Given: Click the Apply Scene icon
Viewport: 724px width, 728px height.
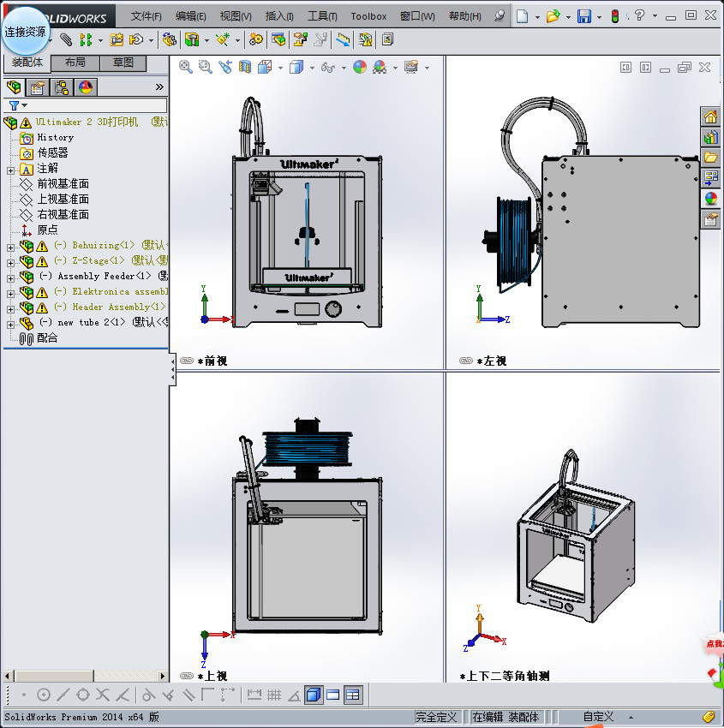Looking at the screenshot, I should [380, 68].
